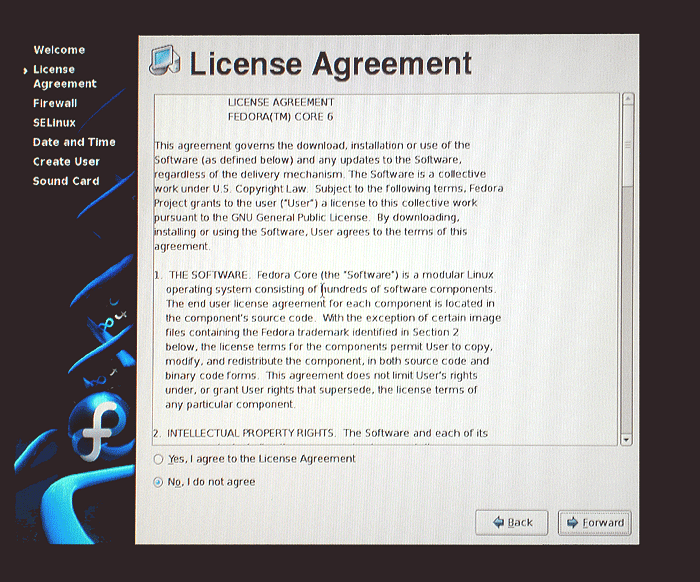700x582 pixels.
Task: Open the Welcome step in sidebar
Action: point(59,50)
